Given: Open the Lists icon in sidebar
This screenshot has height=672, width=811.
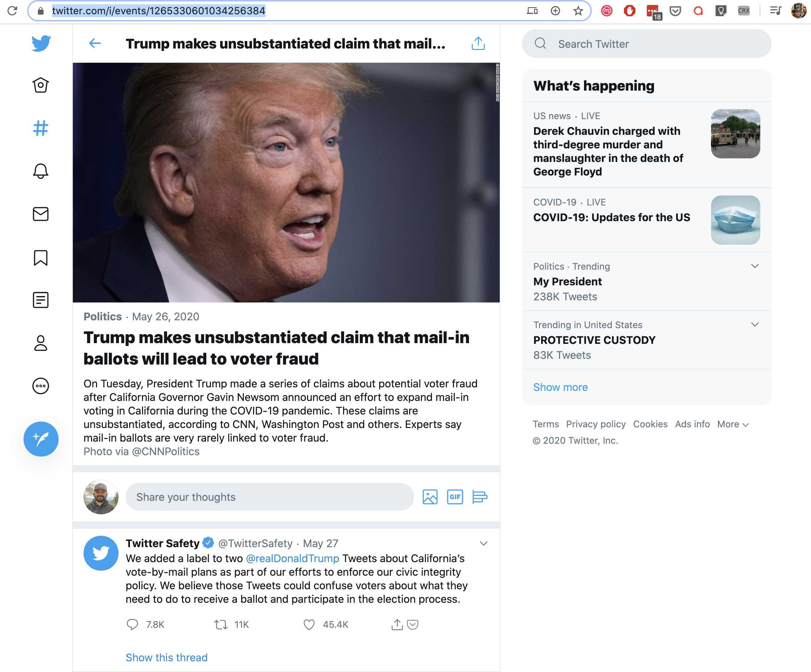Looking at the screenshot, I should [41, 300].
